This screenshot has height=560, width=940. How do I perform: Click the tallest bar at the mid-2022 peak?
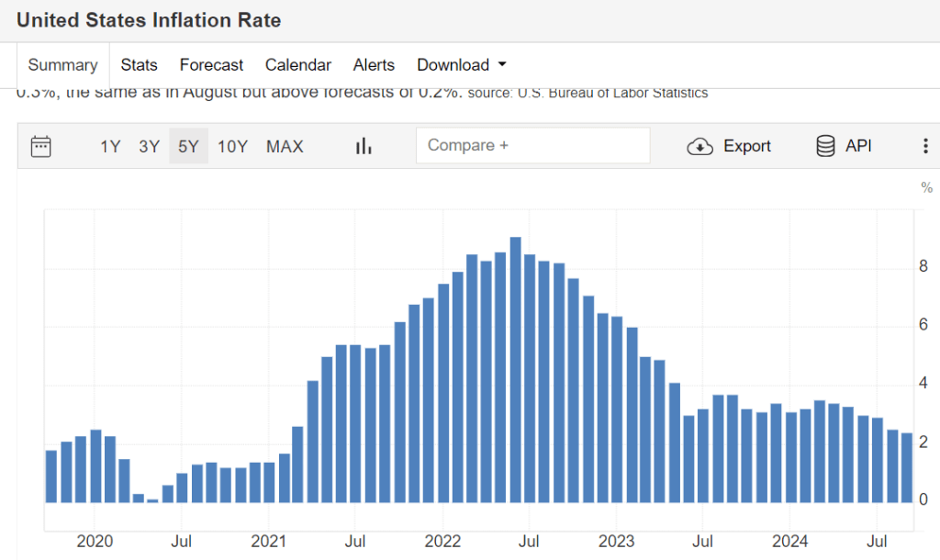515,367
